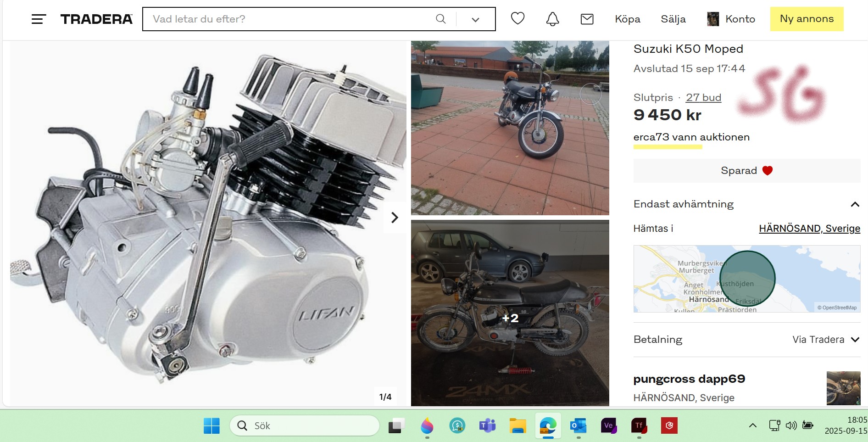Open the 27 bud link

703,97
